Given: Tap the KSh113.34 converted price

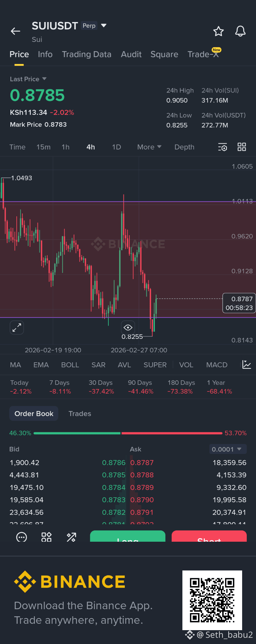Looking at the screenshot, I should 28,113.
